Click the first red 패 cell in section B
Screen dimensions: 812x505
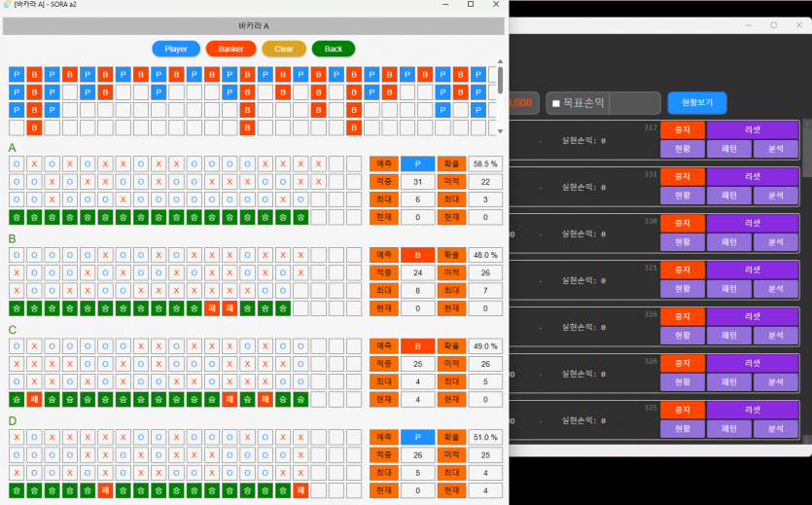(212, 308)
